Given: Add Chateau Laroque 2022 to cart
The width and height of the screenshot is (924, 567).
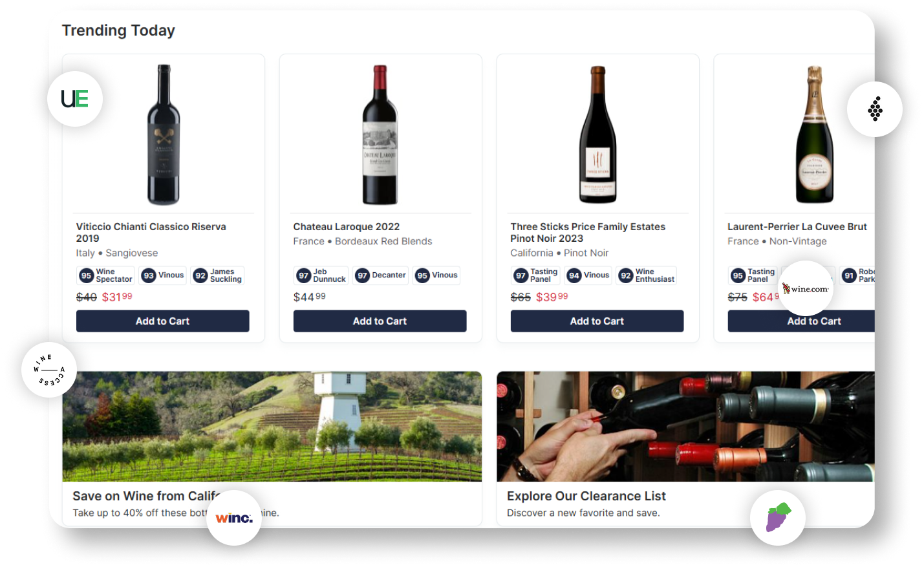Looking at the screenshot, I should 380,321.
